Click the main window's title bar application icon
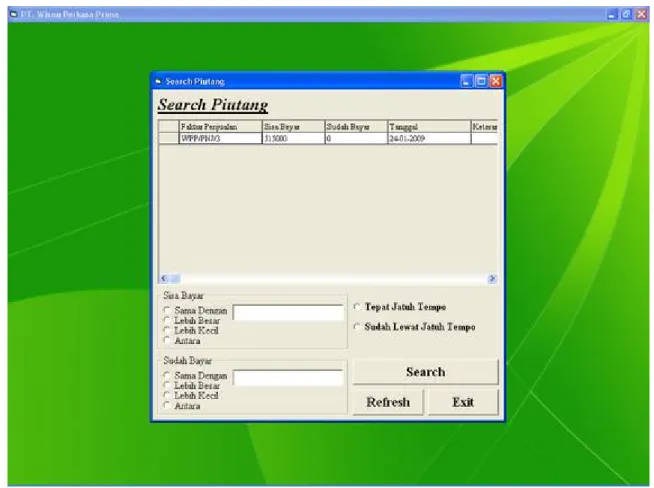This screenshot has width=654, height=488. point(14,15)
